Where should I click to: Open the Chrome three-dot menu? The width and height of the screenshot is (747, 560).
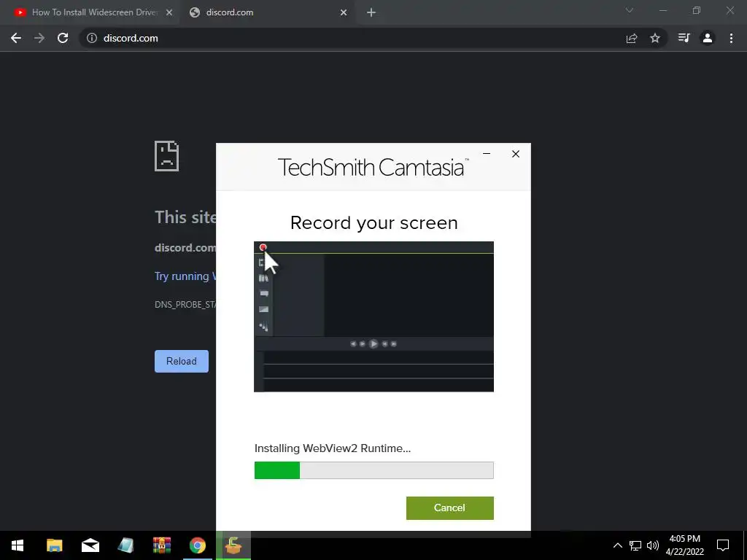pos(731,38)
